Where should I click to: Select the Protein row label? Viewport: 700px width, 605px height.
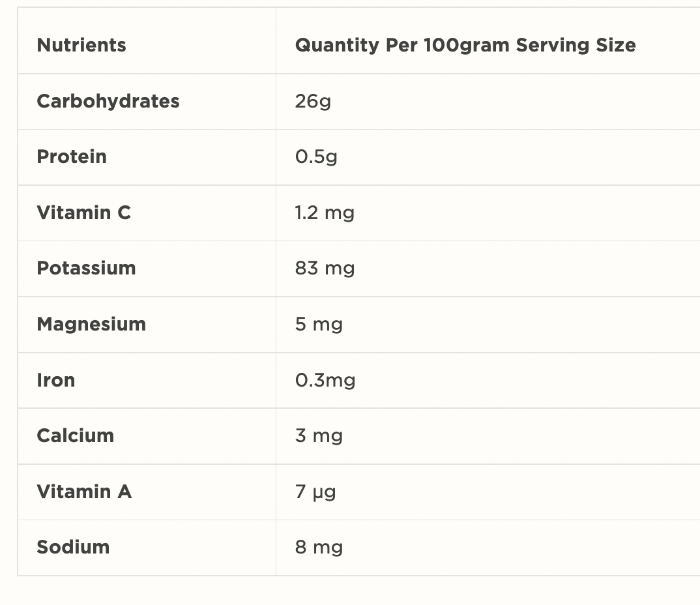[x=72, y=156]
